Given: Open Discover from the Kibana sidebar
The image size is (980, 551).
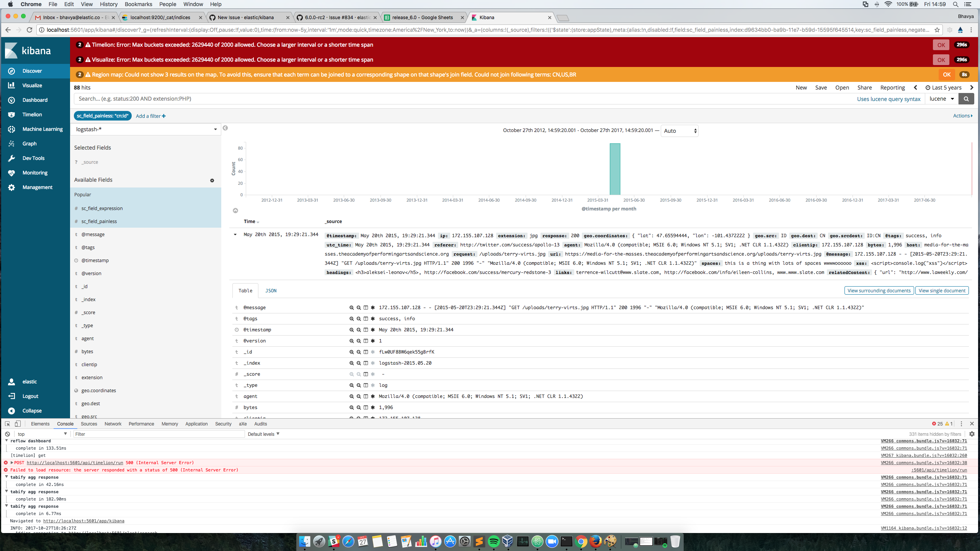Looking at the screenshot, I should [32, 71].
